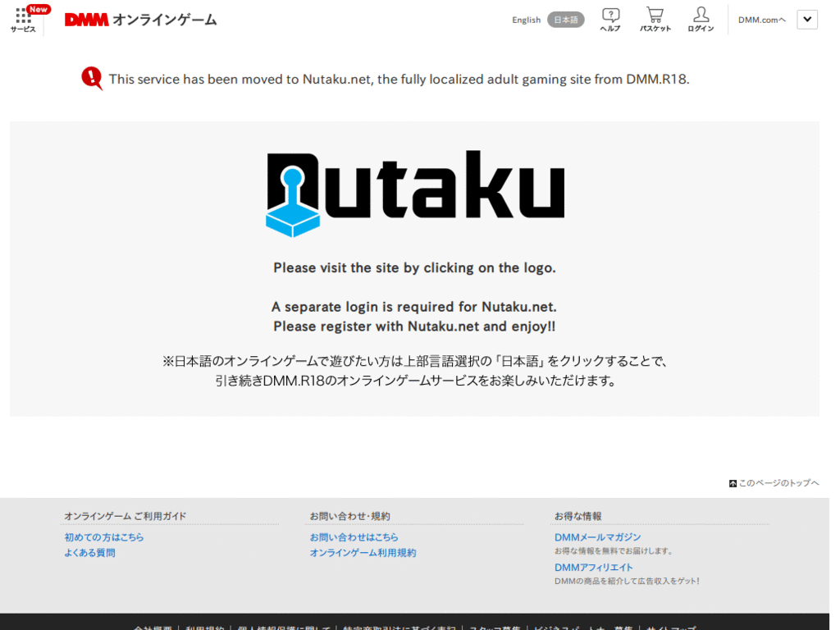Click the up-arrow icon beside このページのトップへ
Screen dimensions: 840x630
[x=733, y=484]
